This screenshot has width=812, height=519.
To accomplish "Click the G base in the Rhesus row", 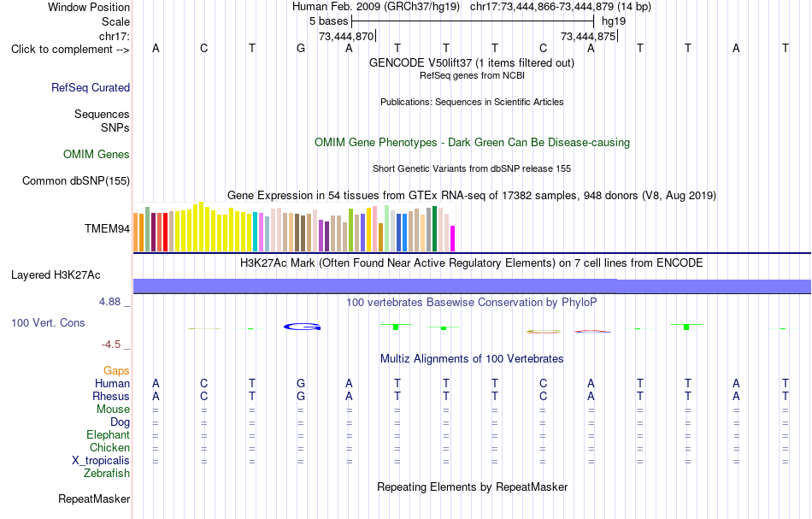I will pos(301,396).
